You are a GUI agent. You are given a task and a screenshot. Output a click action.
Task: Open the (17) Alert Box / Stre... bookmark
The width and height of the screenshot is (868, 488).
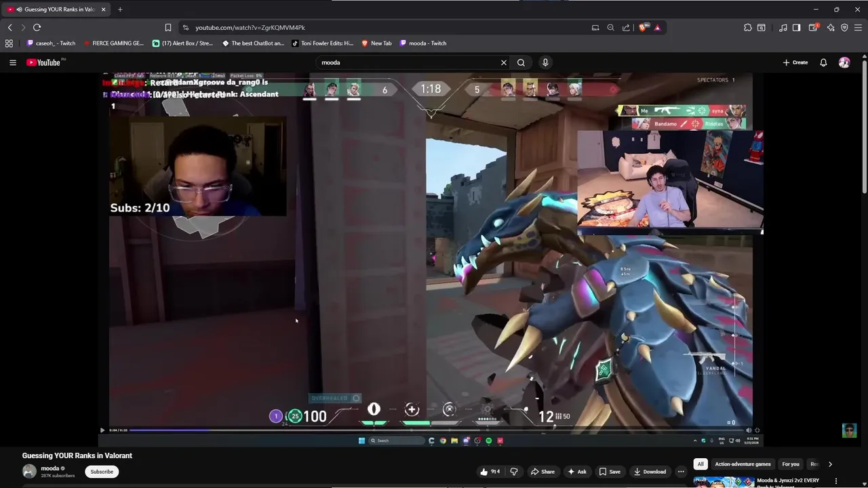[183, 43]
